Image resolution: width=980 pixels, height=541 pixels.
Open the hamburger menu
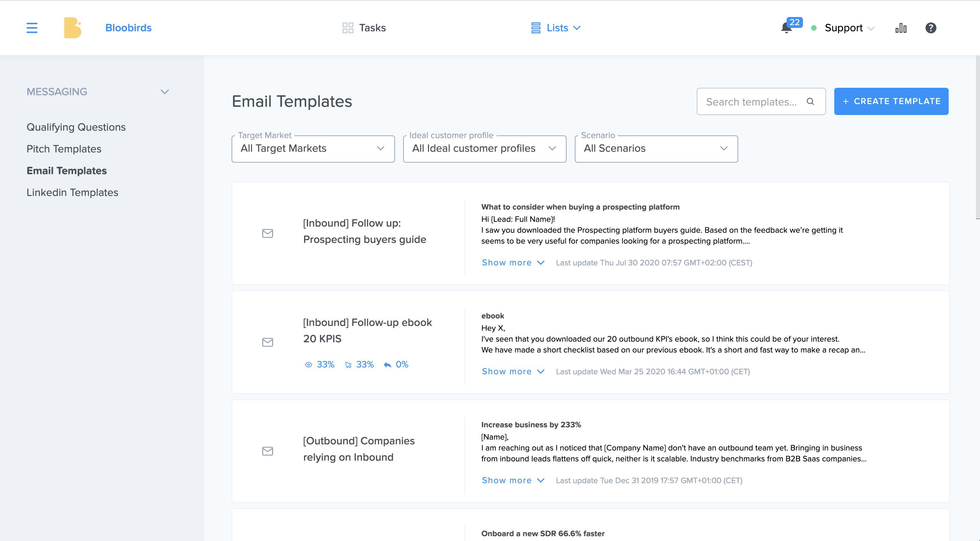32,28
